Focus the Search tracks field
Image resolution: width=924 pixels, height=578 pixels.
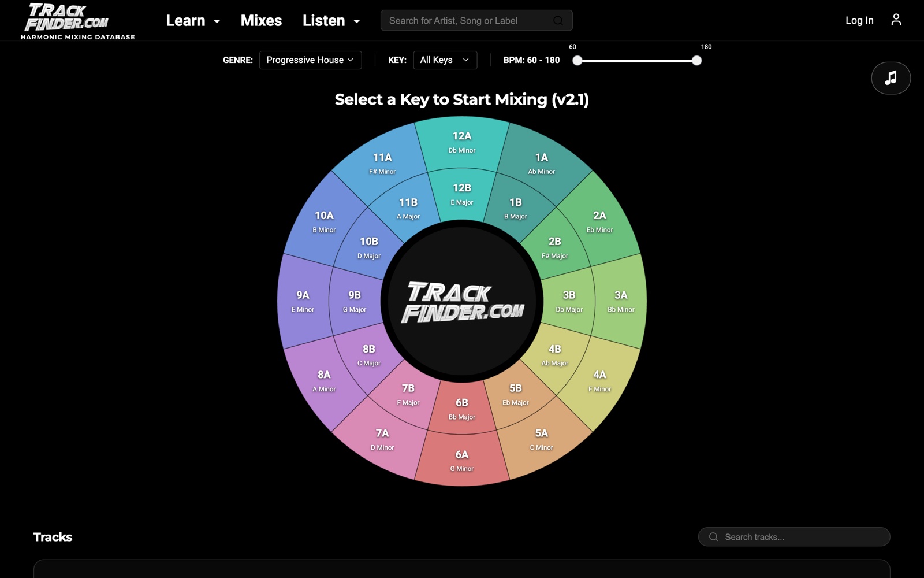tap(794, 537)
